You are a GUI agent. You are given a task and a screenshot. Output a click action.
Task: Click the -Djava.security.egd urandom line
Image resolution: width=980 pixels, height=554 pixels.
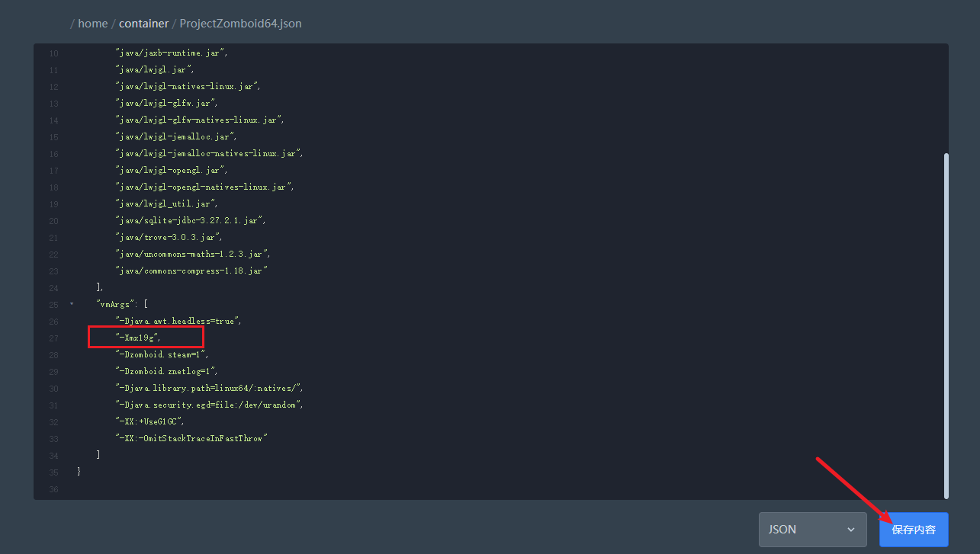209,405
